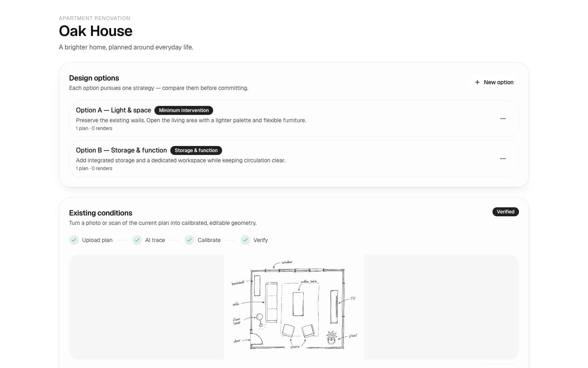Click the Calibrate step checkmark icon
Viewport: 588px width, 368px height.
click(189, 240)
